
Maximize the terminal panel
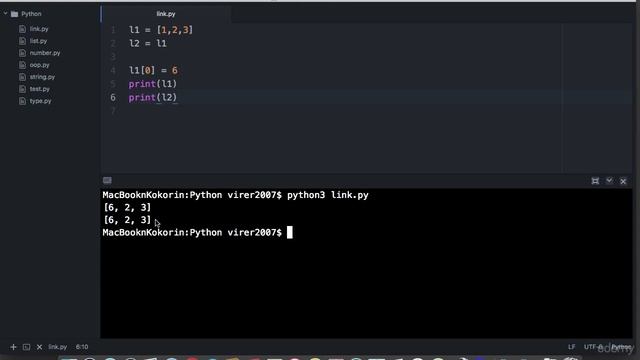click(595, 181)
